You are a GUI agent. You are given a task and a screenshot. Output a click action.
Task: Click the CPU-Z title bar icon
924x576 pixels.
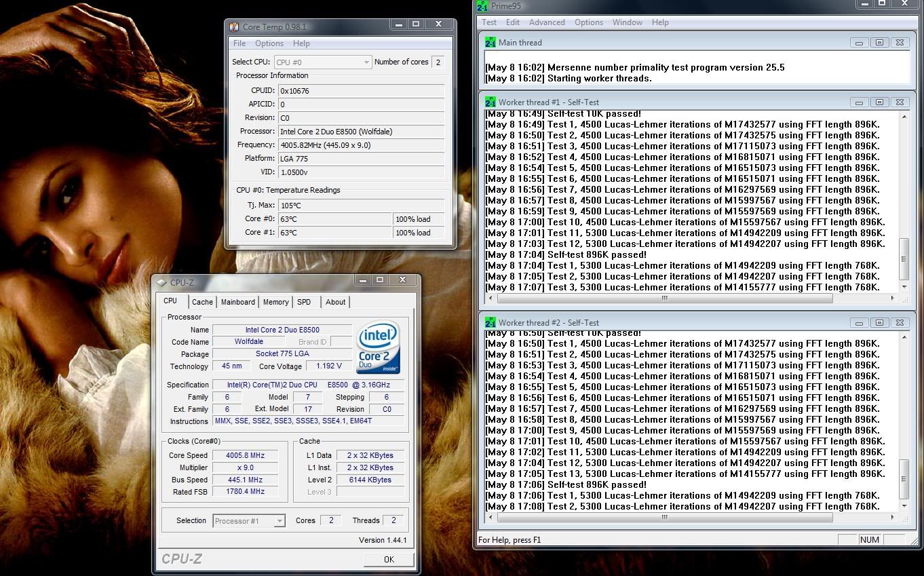click(161, 283)
